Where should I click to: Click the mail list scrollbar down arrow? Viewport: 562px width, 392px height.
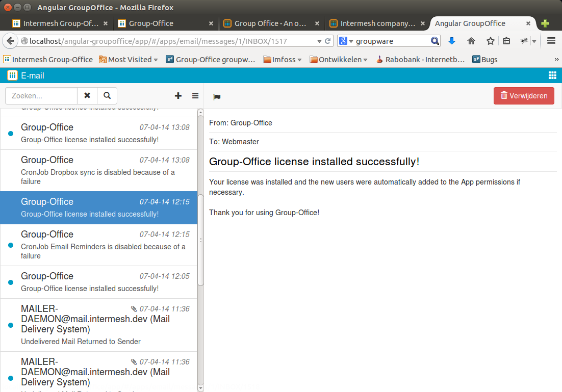(x=201, y=388)
